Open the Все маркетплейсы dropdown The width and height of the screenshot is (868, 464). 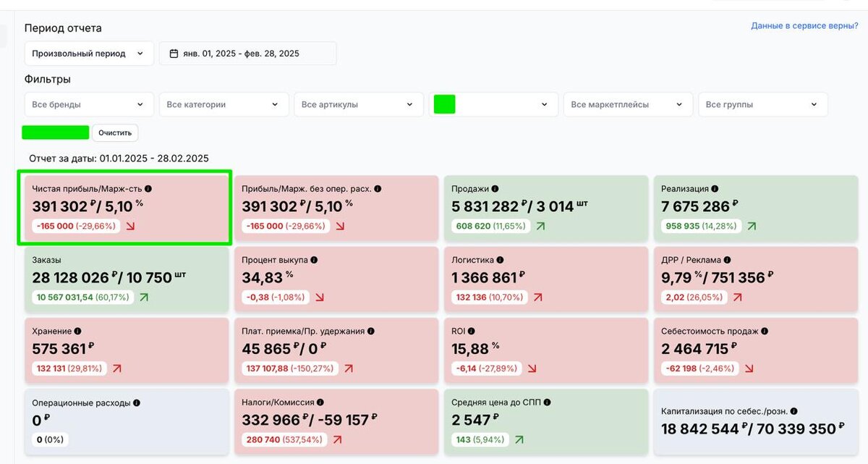[x=628, y=104]
